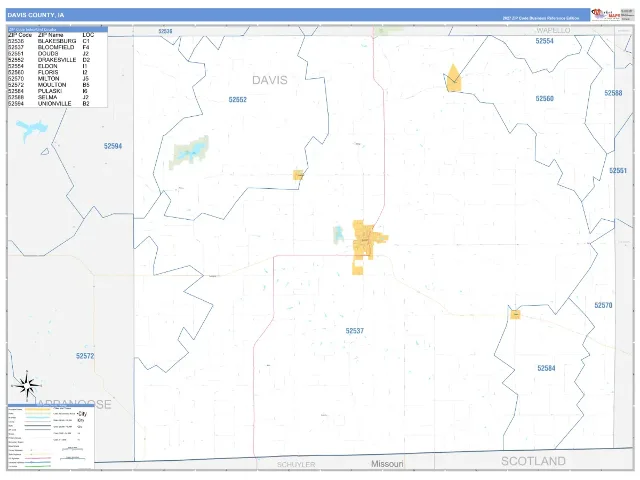The height and width of the screenshot is (480, 640).
Task: Click the UNIONVILLE row in the ZIP index
Action: (51, 104)
